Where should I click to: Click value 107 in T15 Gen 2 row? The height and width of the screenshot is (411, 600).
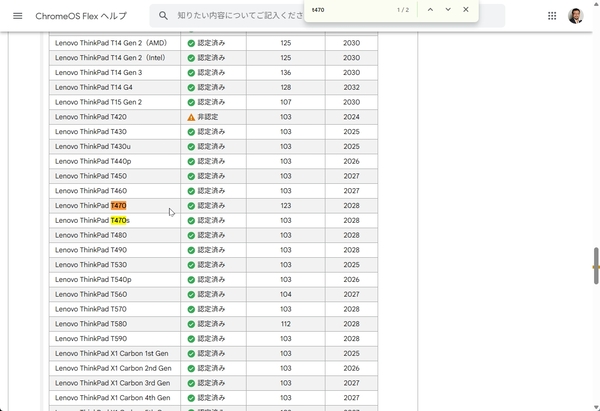coord(286,102)
